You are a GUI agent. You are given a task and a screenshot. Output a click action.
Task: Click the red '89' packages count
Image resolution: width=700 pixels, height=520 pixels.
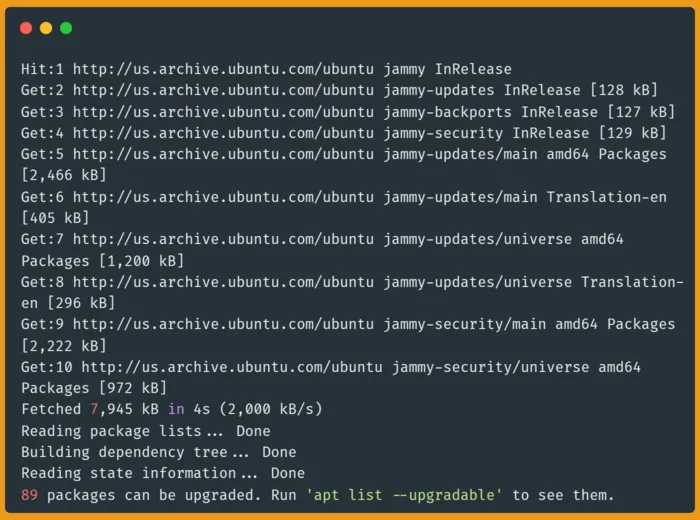point(29,495)
